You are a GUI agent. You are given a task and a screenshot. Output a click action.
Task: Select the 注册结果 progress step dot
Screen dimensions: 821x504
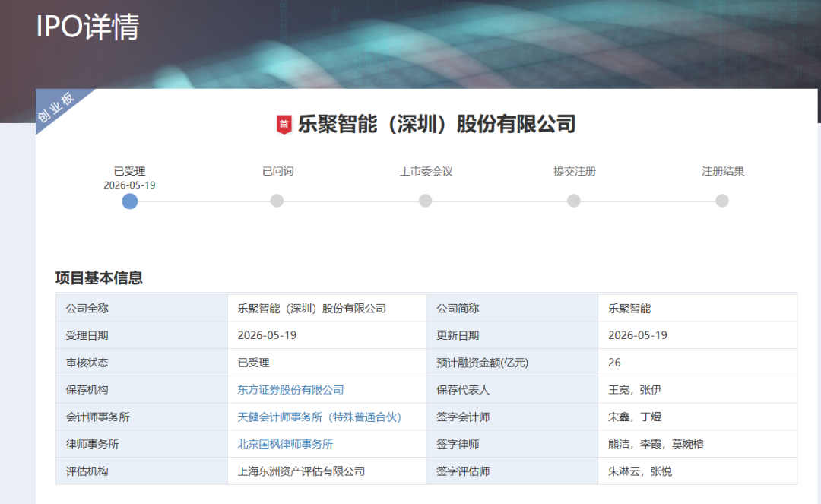click(x=722, y=201)
